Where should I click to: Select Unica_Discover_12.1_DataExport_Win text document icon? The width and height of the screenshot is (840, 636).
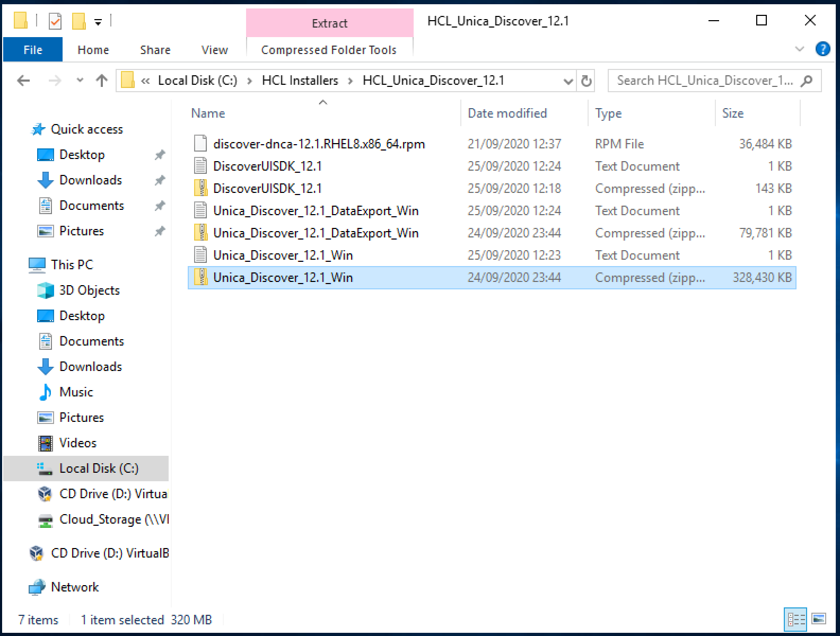coord(200,210)
